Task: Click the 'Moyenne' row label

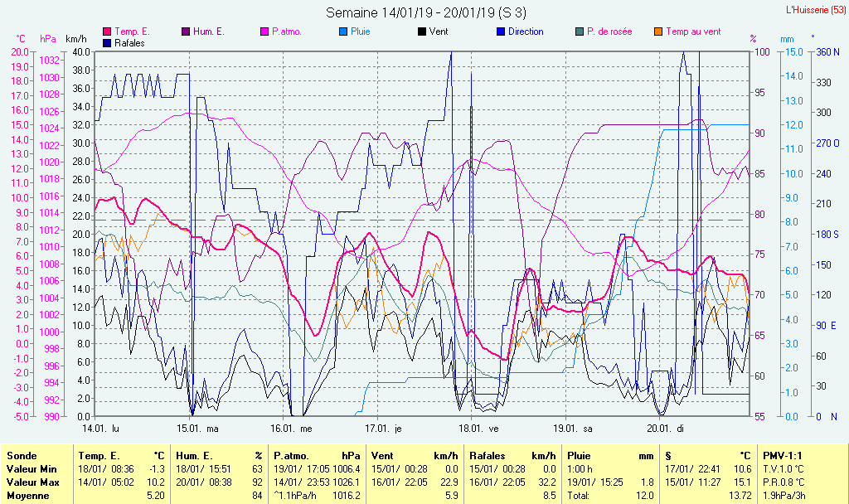Action: tap(27, 496)
